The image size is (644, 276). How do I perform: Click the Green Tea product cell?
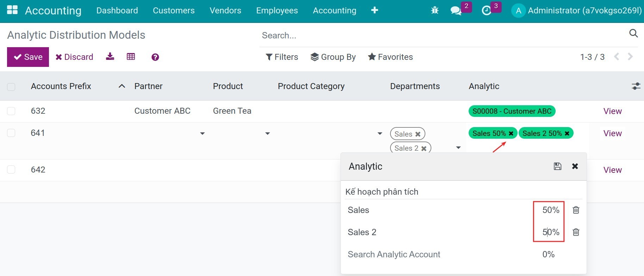coord(232,111)
